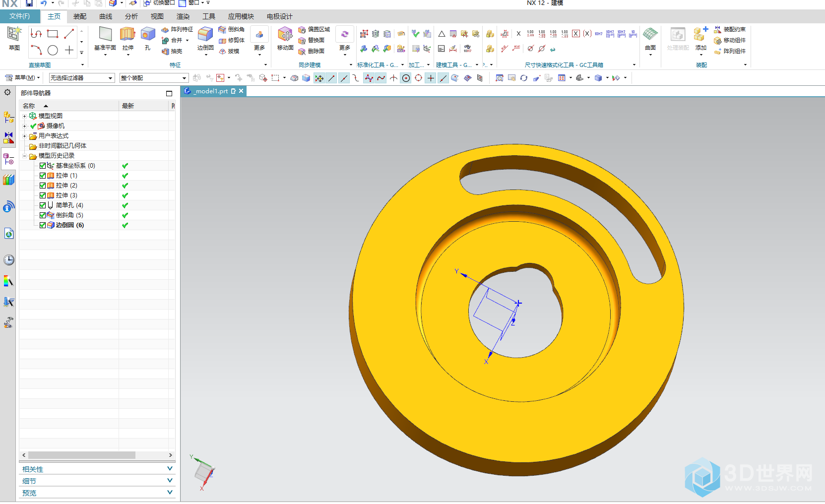Click the 装配约束 assembly constraints tool
This screenshot has height=504, width=825.
click(x=730, y=29)
